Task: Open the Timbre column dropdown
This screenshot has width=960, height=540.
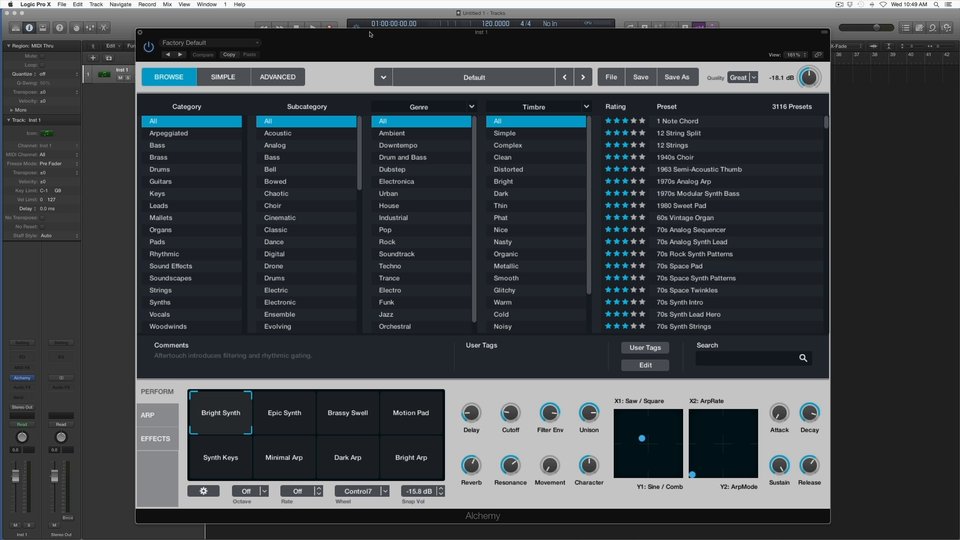Action: click(586, 107)
